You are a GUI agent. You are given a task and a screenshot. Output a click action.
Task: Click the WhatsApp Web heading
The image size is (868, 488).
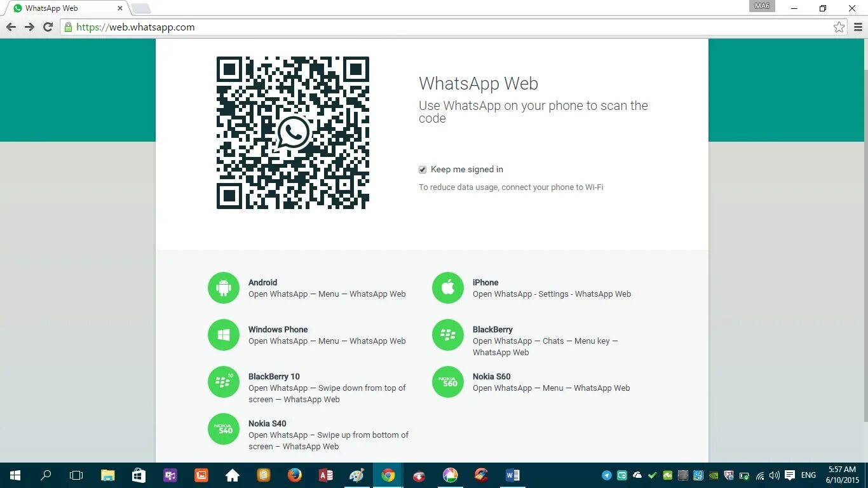[x=478, y=84]
